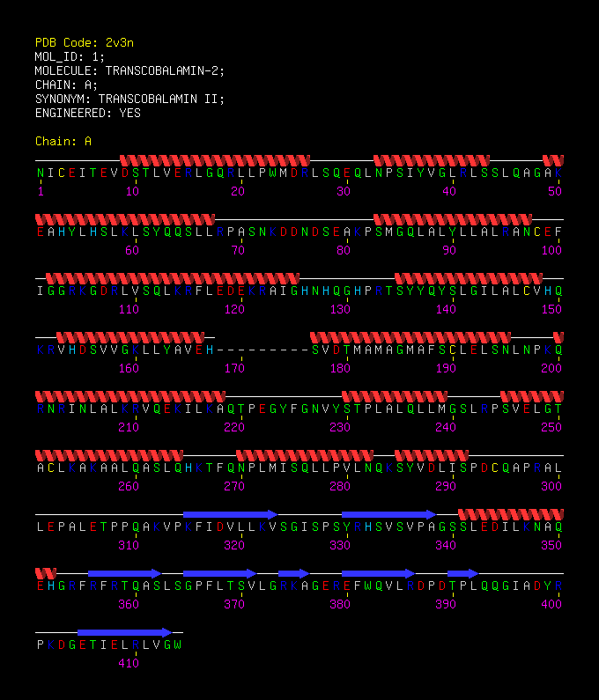Select residue number 240
The width and height of the screenshot is (599, 700).
pyautogui.click(x=446, y=427)
